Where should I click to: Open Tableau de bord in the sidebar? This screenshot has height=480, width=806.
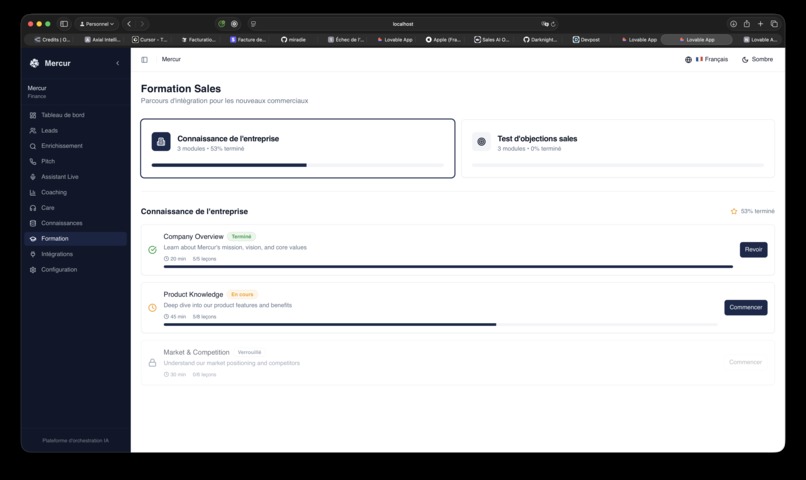point(76,115)
